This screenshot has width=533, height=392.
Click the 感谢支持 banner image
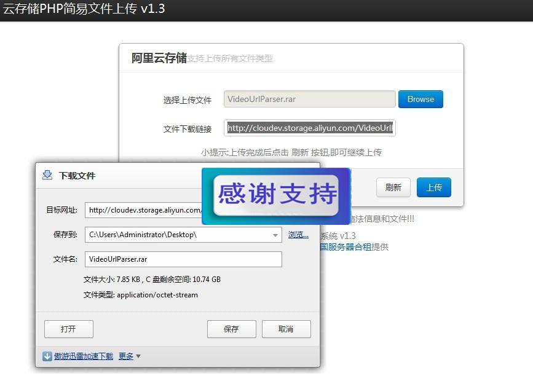(x=276, y=196)
